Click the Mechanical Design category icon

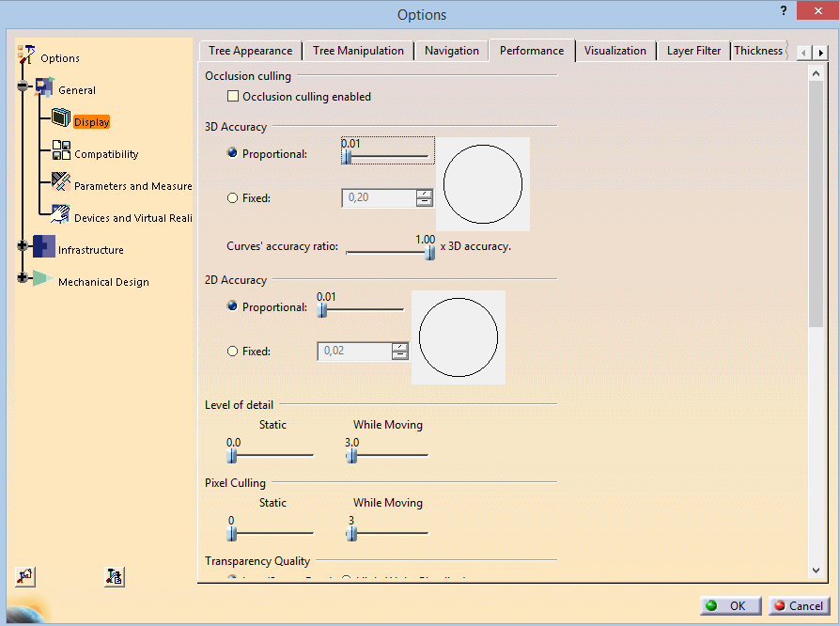tap(43, 278)
